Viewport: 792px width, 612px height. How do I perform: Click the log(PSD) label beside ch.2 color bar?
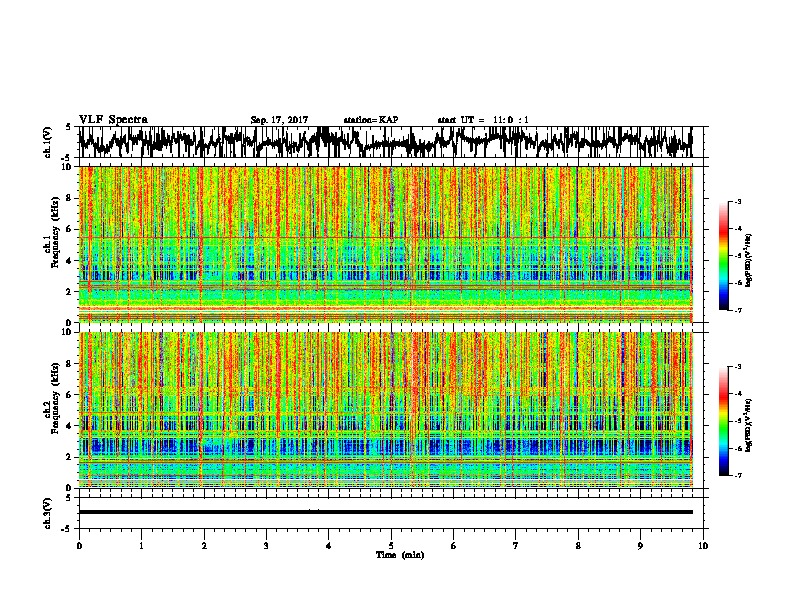(749, 425)
